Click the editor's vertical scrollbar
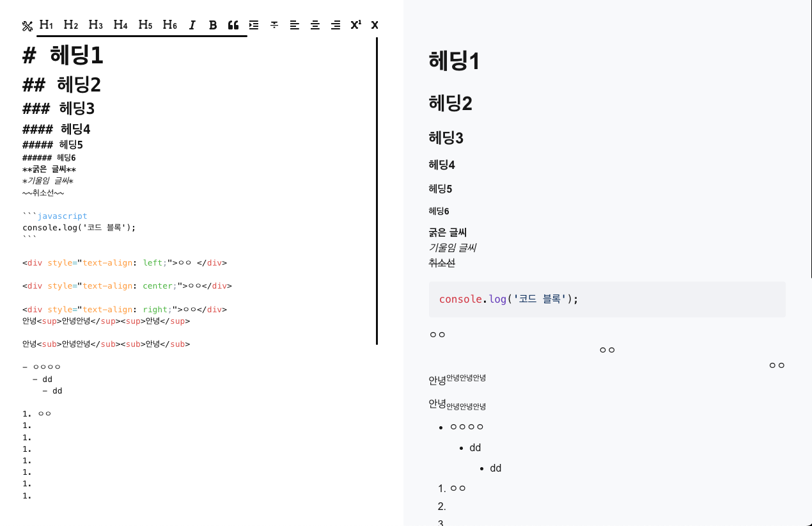 (x=377, y=191)
